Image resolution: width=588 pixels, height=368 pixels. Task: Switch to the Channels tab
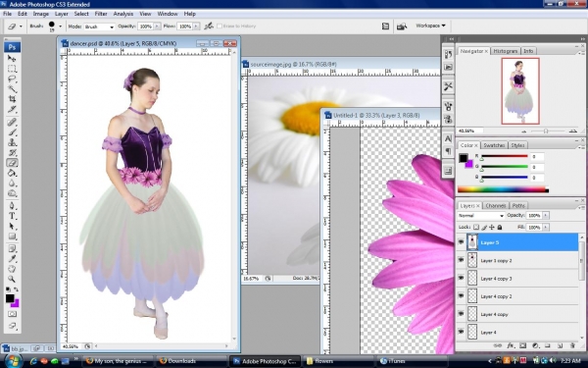click(496, 206)
